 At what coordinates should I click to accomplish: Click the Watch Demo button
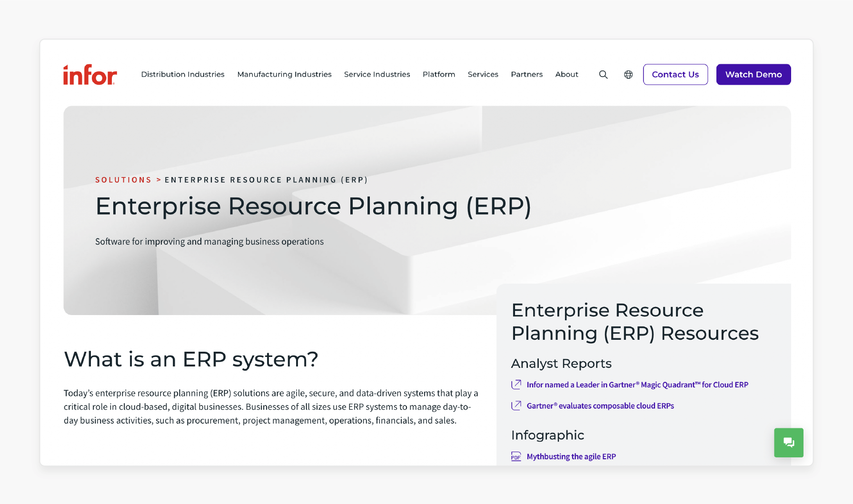coord(753,75)
